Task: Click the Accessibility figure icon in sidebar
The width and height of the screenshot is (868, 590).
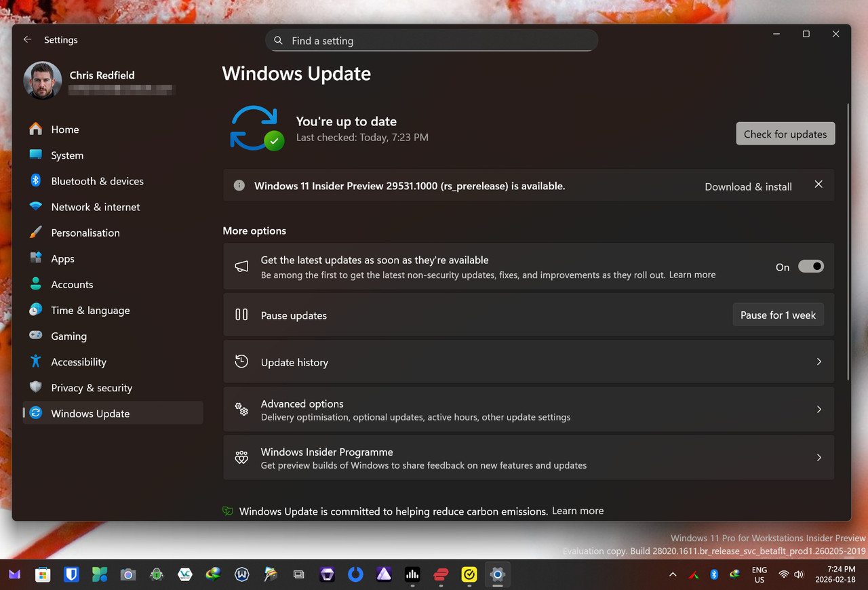Action: click(x=36, y=361)
